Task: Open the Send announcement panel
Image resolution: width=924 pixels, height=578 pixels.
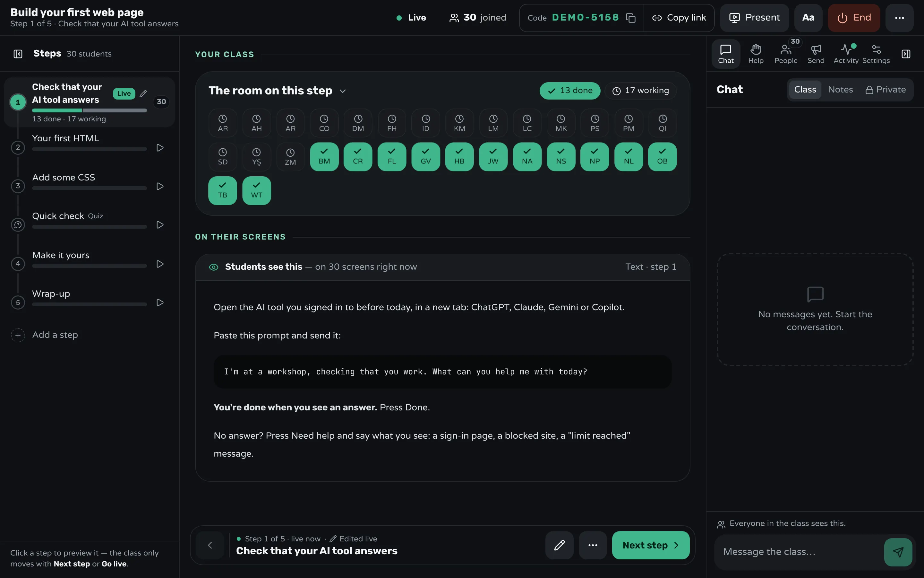Action: pyautogui.click(x=816, y=54)
